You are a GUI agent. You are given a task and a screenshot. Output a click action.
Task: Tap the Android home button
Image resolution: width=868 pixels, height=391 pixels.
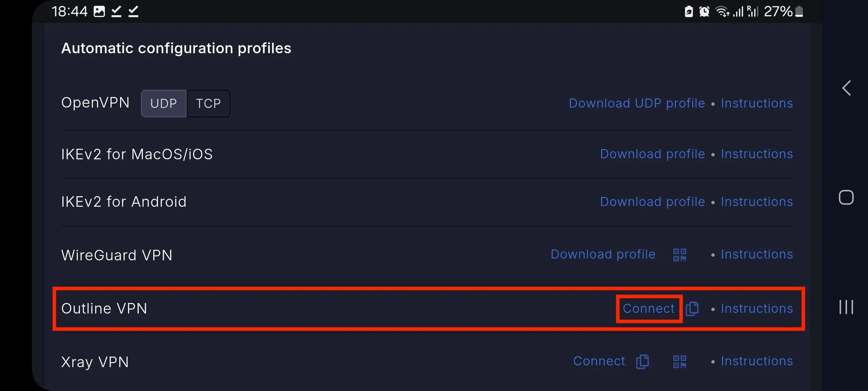click(x=846, y=197)
